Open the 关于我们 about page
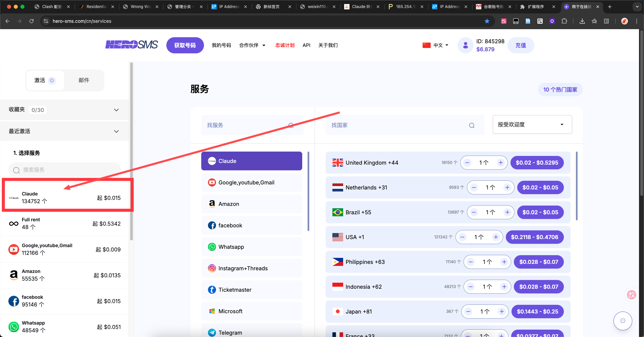 click(x=328, y=45)
